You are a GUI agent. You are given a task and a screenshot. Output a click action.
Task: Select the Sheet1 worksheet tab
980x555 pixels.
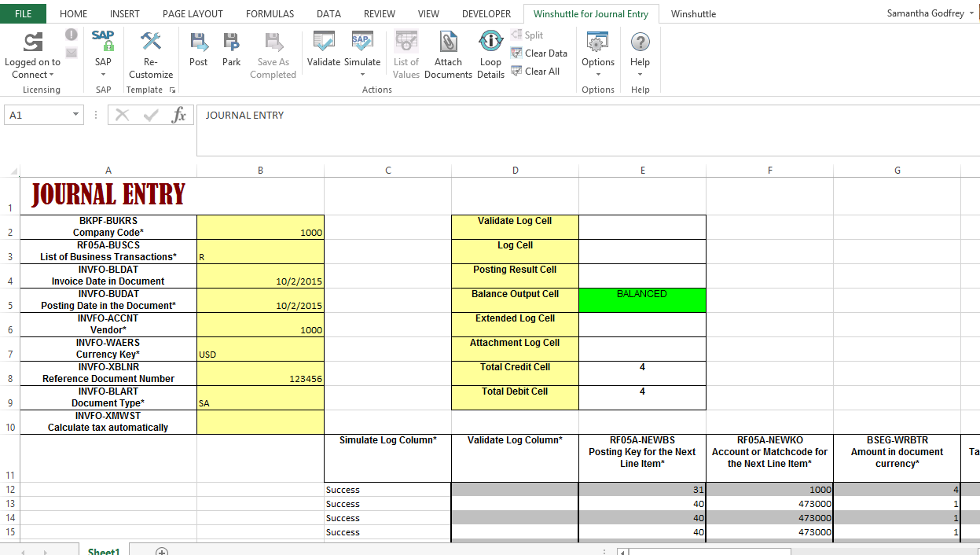104,552
